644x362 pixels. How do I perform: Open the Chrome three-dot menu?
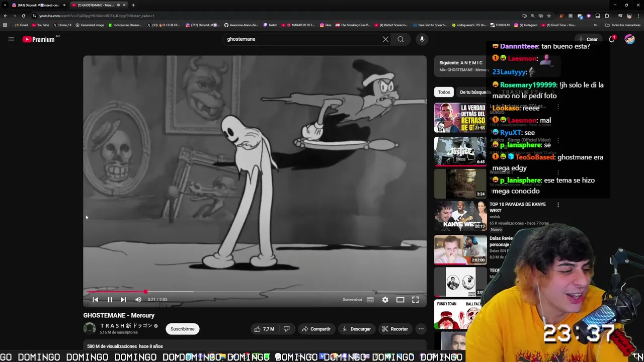pos(638,16)
